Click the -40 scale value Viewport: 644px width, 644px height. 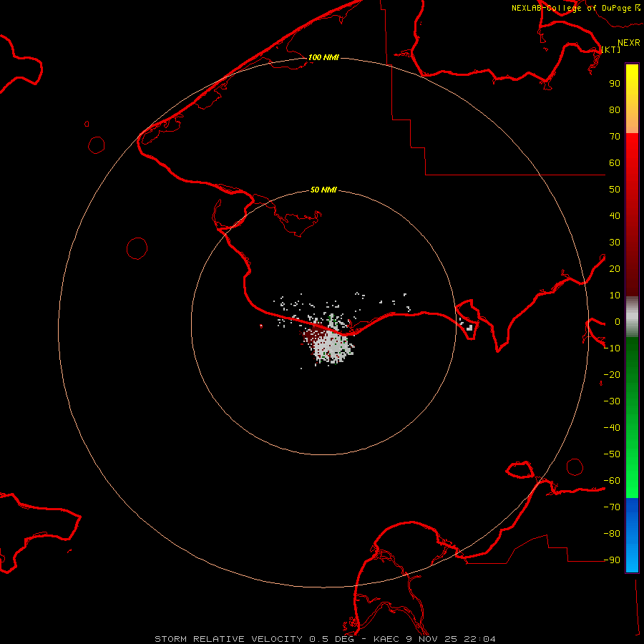click(x=613, y=428)
